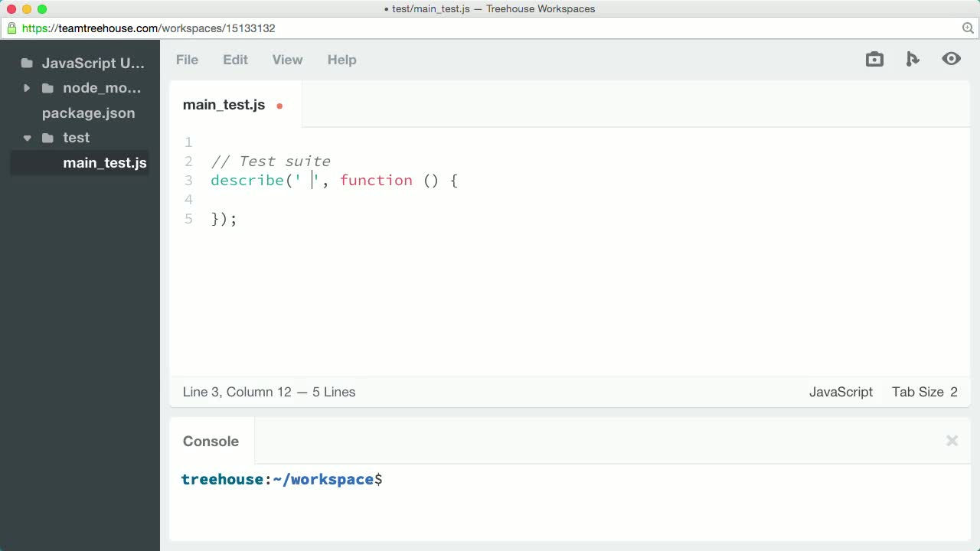This screenshot has width=980, height=551.
Task: Click the test folder icon in sidebar
Action: coord(47,138)
